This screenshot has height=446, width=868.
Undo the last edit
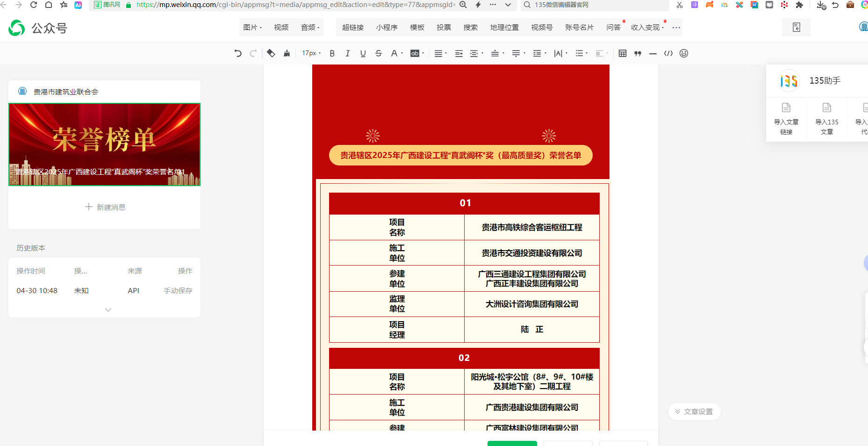click(x=238, y=53)
